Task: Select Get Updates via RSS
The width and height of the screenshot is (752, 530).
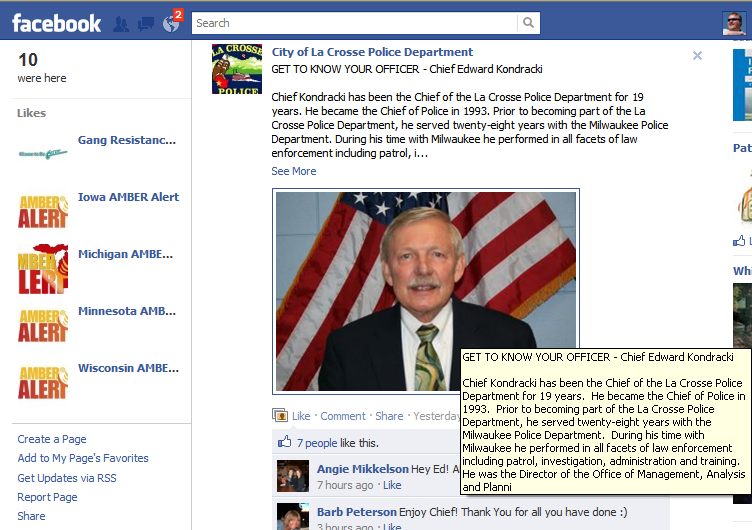Action: (x=67, y=478)
